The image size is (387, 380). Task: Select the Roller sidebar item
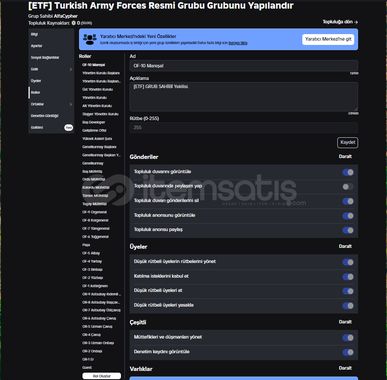pyautogui.click(x=52, y=93)
